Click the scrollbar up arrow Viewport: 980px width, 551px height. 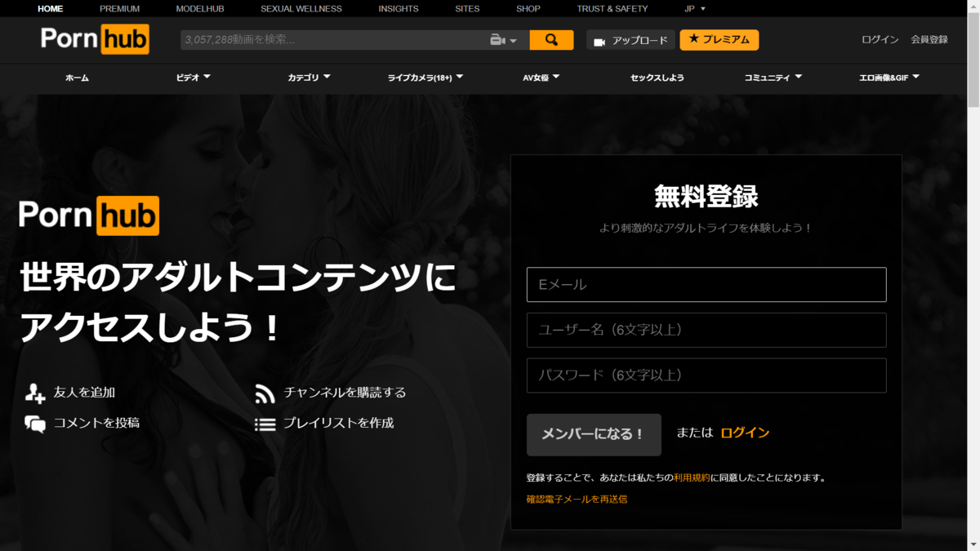point(973,6)
